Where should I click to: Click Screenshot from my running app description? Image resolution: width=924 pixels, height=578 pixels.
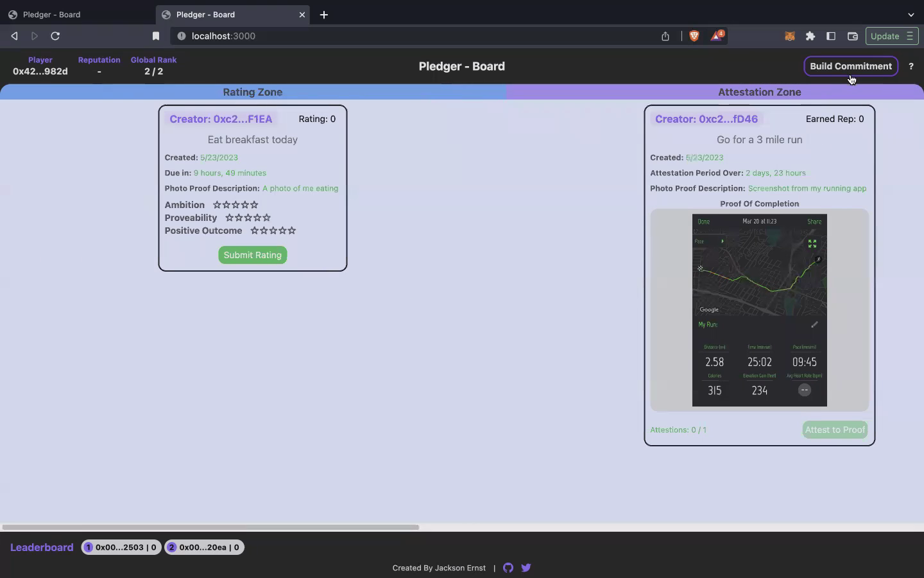coord(807,188)
